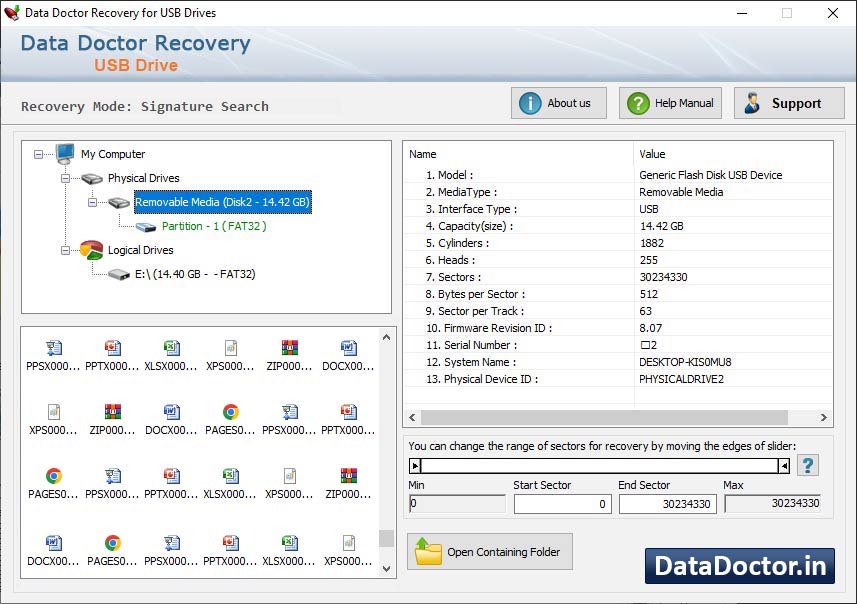Select the ZIP000 WinRAR archive icon
Screen dimensions: 857x604
(289, 350)
